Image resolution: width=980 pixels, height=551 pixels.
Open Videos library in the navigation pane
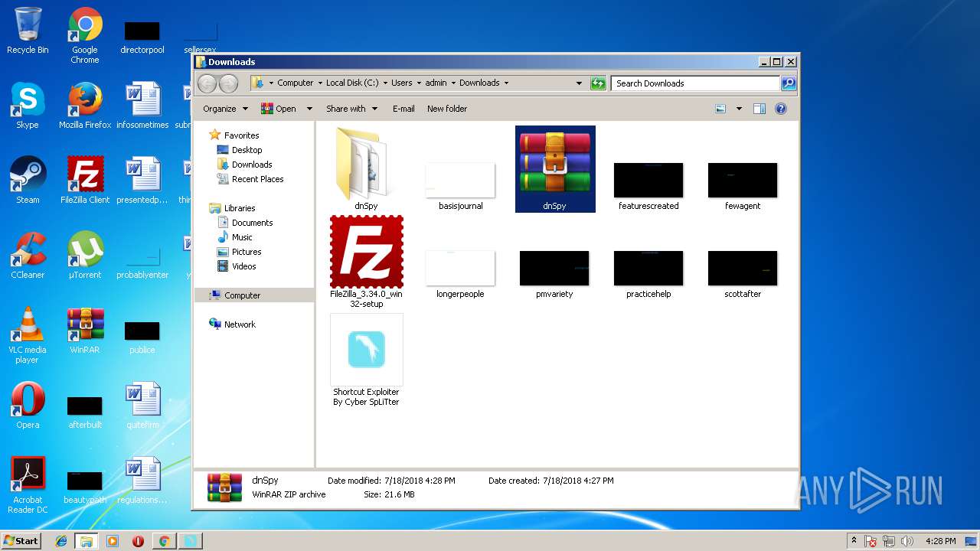(x=243, y=266)
